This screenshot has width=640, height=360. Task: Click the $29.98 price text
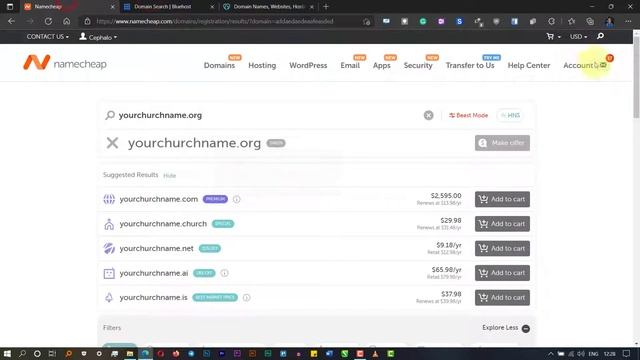tap(451, 220)
